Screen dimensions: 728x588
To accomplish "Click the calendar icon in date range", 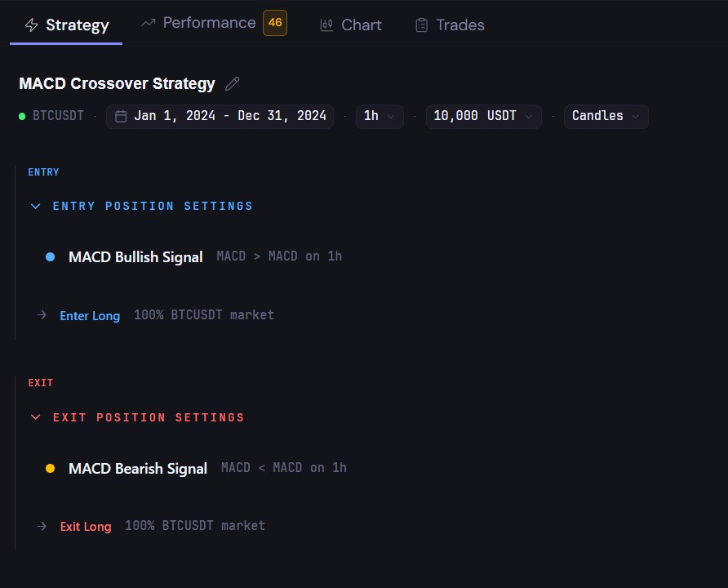I will pos(121,116).
